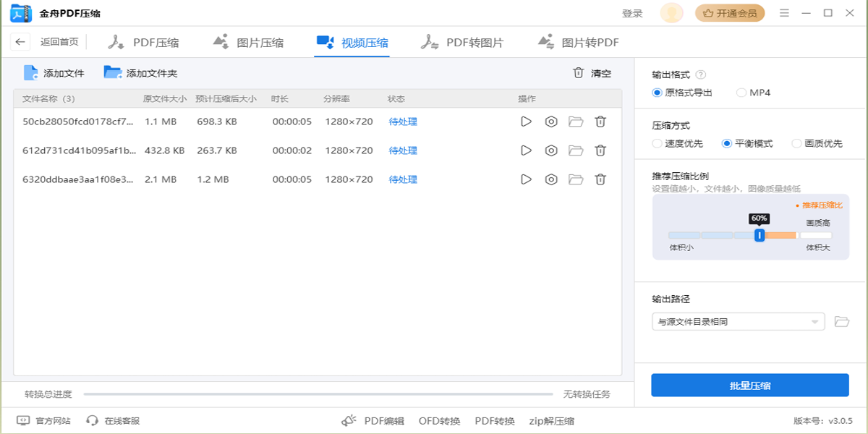
Task: Open settings icon for file 6320ddbaae3aa1f08e3
Action: click(551, 179)
